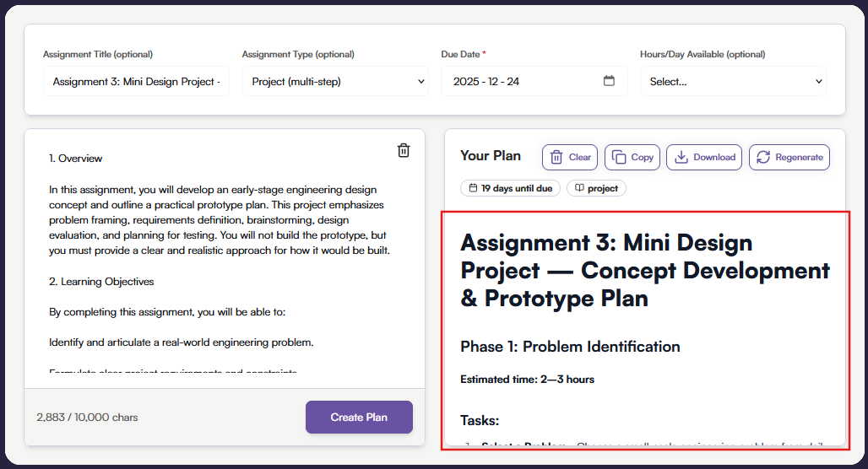Screen dimensions: 868x469
Task: Copy the generated plan
Action: pos(632,157)
